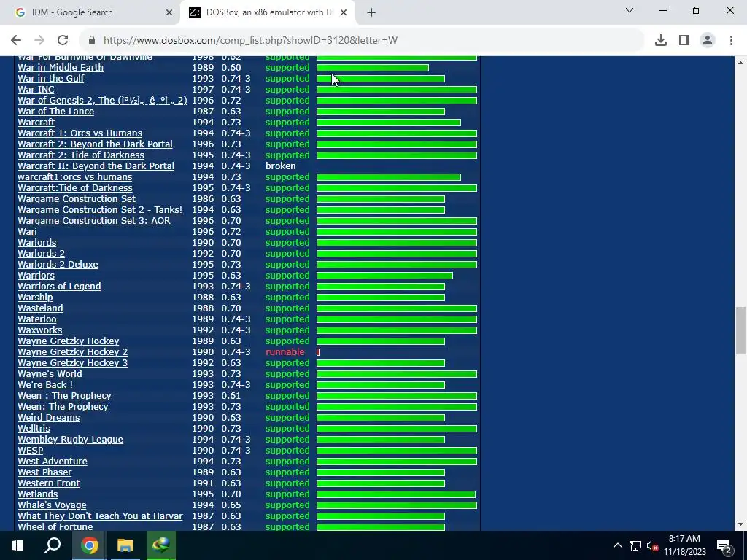Open Waxworks game link
This screenshot has height=560, width=747.
tap(39, 330)
